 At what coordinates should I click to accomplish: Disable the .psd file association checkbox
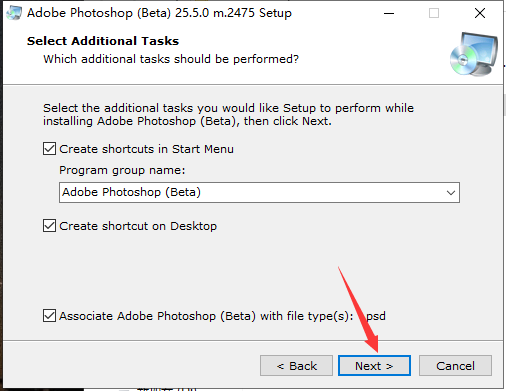pyautogui.click(x=49, y=315)
